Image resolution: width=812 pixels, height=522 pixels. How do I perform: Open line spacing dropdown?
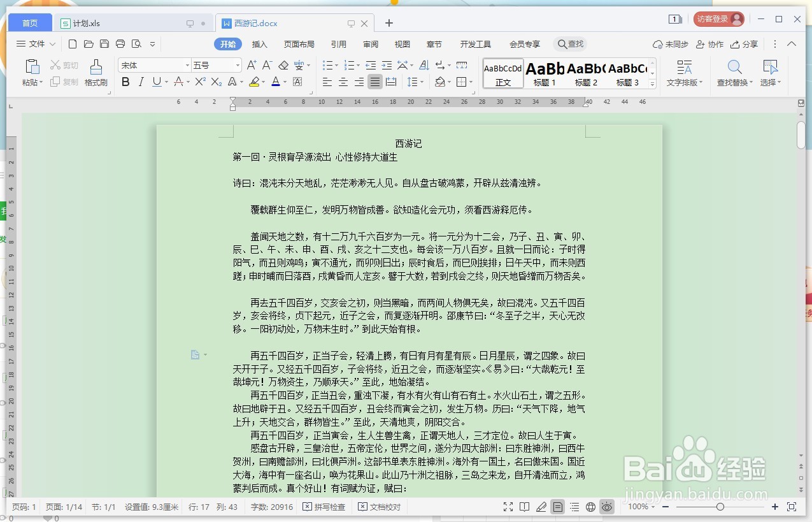[x=422, y=82]
